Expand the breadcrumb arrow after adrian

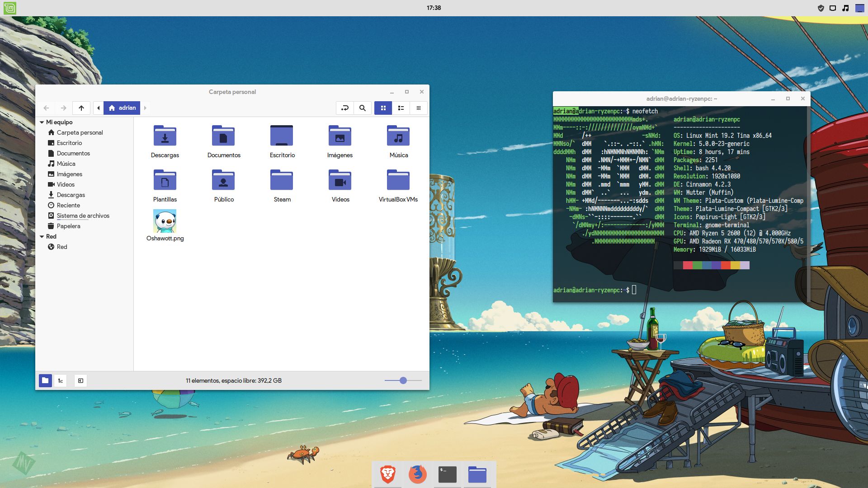pyautogui.click(x=145, y=108)
